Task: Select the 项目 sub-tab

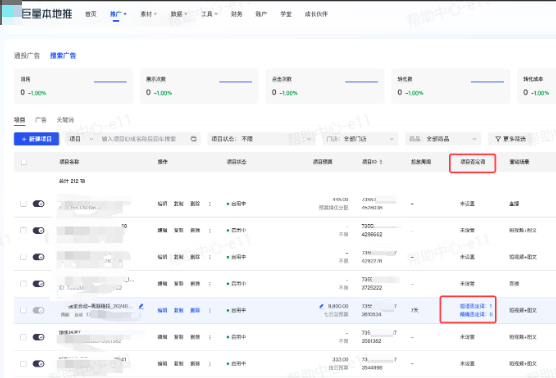Action: 20,120
